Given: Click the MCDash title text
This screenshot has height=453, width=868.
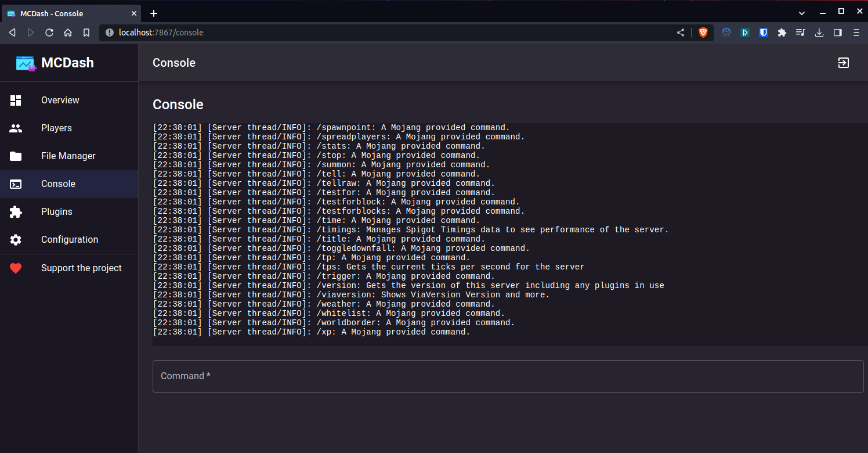Looking at the screenshot, I should pyautogui.click(x=67, y=63).
